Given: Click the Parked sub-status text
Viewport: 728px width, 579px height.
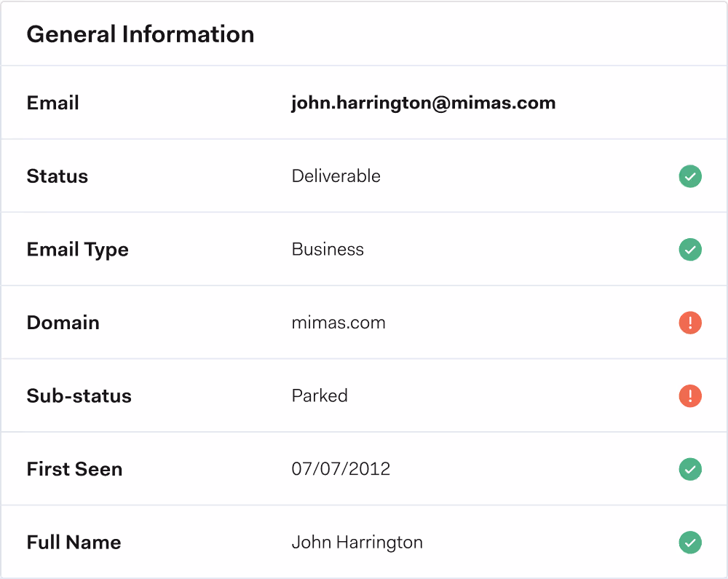Looking at the screenshot, I should [320, 396].
